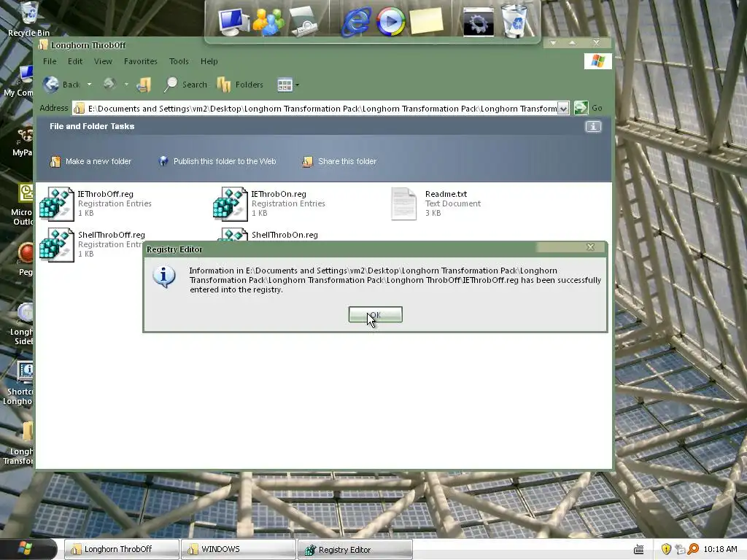Click Make a new folder
The image size is (747, 560).
click(x=90, y=161)
